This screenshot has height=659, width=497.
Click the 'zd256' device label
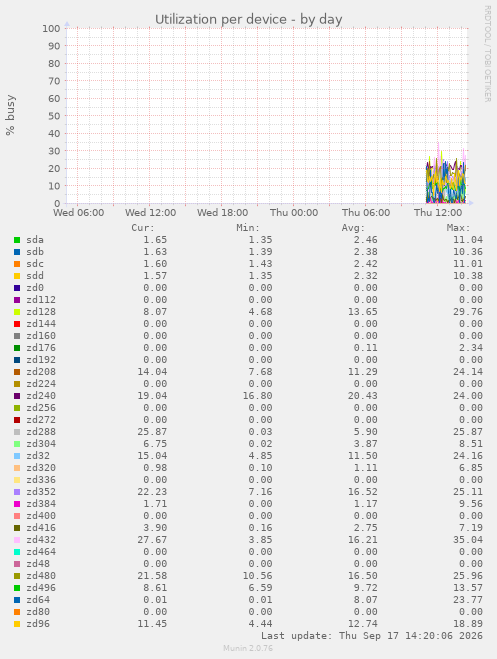coord(41,407)
